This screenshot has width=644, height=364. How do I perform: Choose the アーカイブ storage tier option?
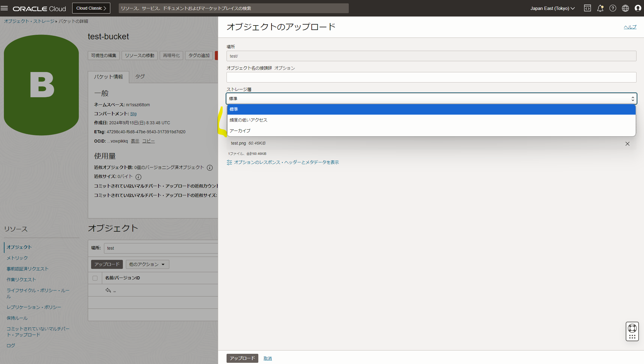(x=240, y=131)
